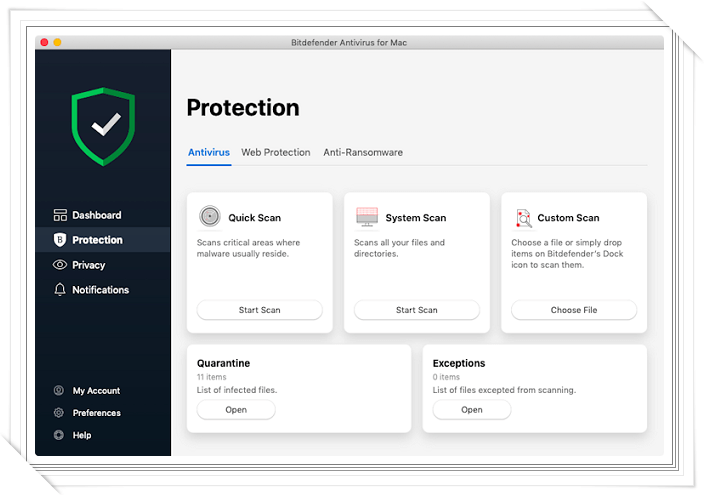Switch to the Anti-Ransomware tab

point(363,153)
